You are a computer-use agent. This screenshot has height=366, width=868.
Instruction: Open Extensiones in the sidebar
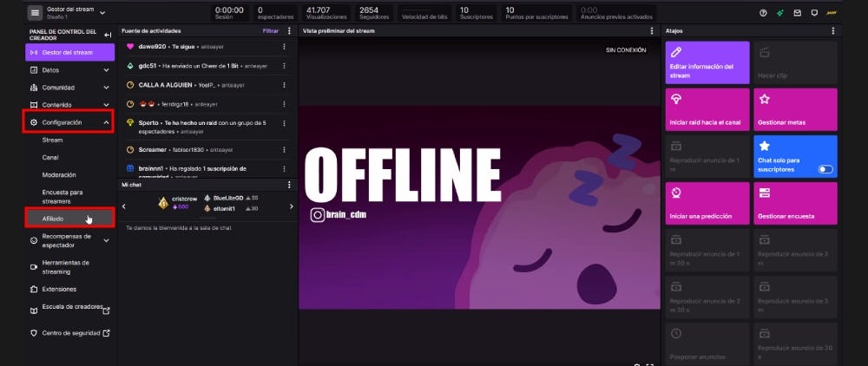59,289
